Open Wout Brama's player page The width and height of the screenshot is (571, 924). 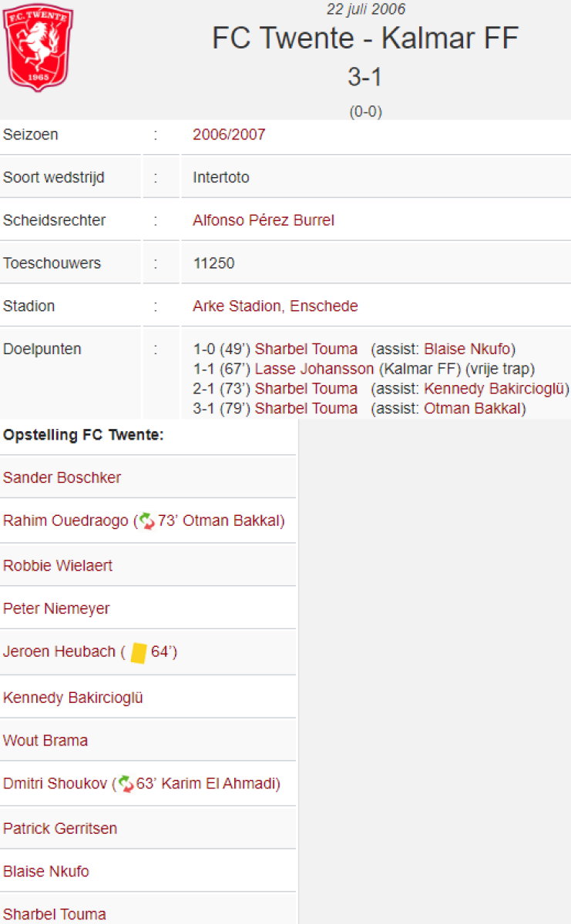(x=45, y=740)
